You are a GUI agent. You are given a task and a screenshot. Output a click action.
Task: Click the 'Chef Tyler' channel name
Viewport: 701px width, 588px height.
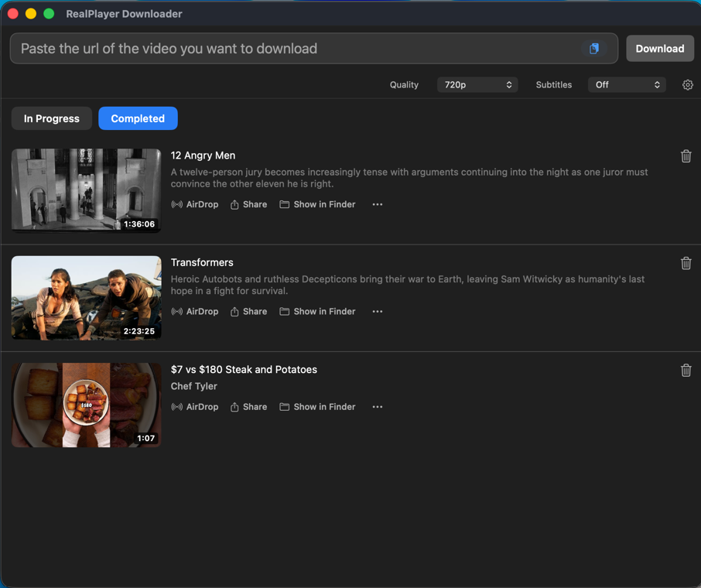pos(194,386)
